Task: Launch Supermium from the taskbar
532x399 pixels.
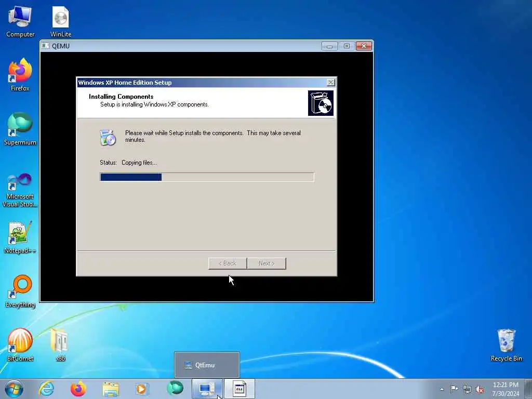Action: (x=175, y=389)
